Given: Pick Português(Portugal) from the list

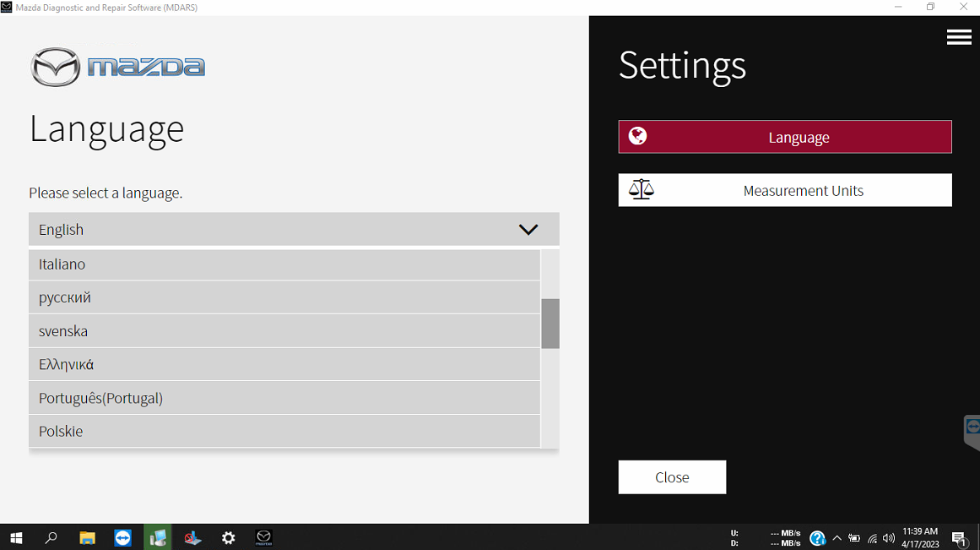Looking at the screenshot, I should click(x=284, y=398).
